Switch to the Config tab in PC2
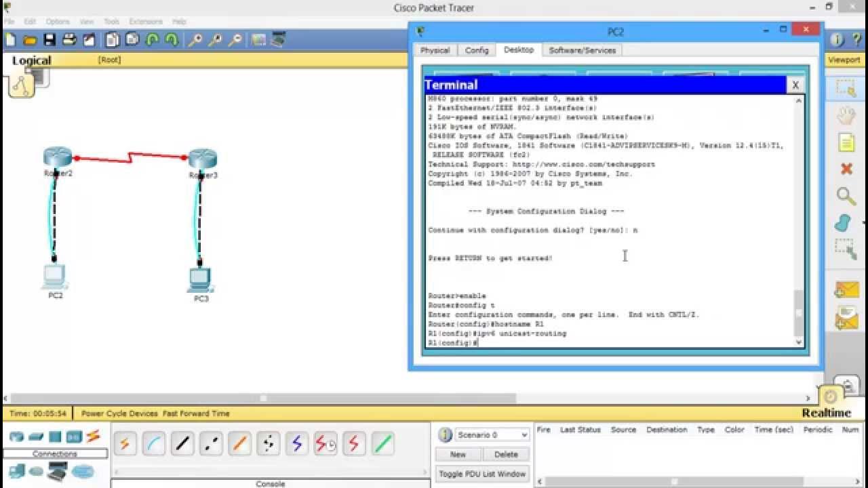The width and height of the screenshot is (868, 488). [x=477, y=50]
